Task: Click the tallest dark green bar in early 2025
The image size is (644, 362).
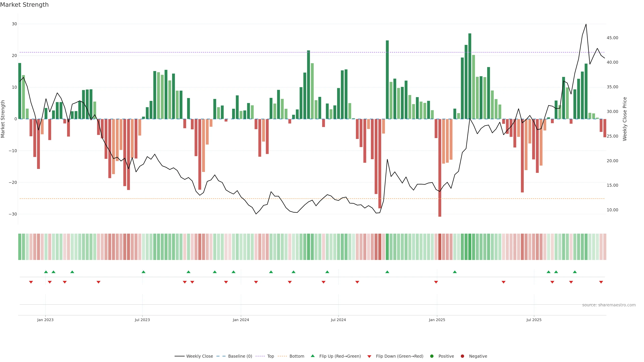Action: point(470,75)
